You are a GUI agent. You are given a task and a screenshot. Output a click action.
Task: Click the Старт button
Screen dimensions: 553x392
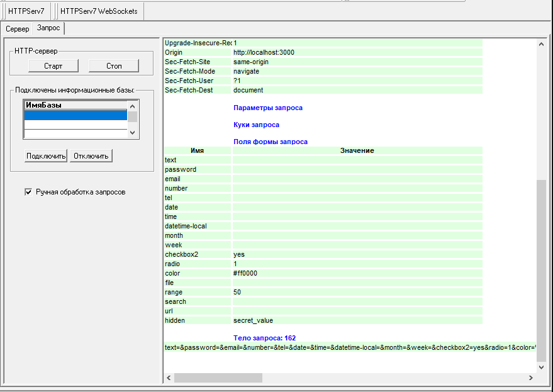[53, 66]
